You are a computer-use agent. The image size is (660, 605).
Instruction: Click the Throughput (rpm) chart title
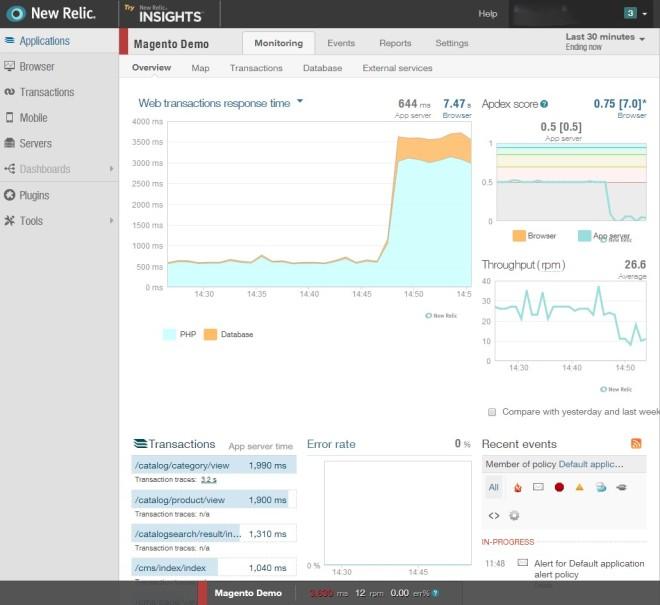[x=523, y=264]
